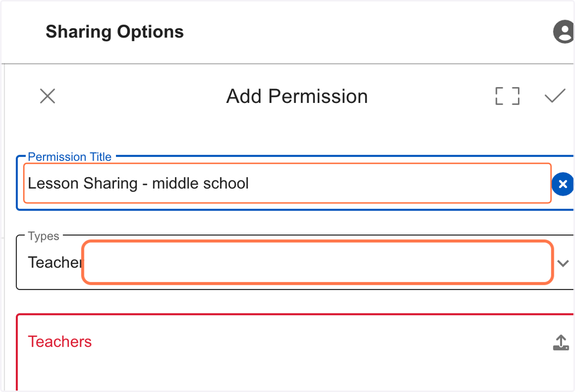The height and width of the screenshot is (392, 575).
Task: Place cursor in 'Lesson Sharing - middle school' text
Action: [138, 183]
